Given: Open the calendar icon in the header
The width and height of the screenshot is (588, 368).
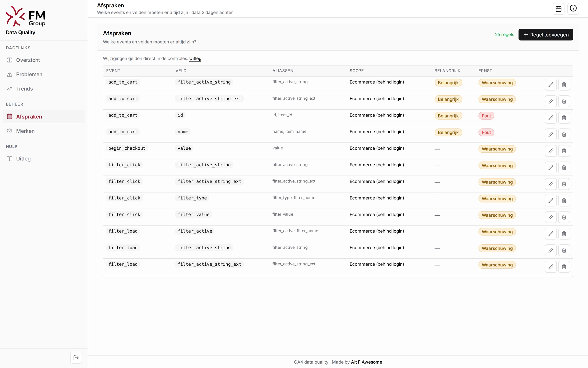Looking at the screenshot, I should [558, 9].
